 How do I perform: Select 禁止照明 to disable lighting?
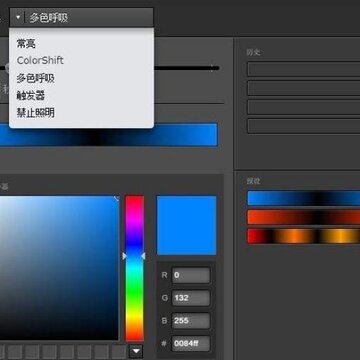click(x=35, y=113)
